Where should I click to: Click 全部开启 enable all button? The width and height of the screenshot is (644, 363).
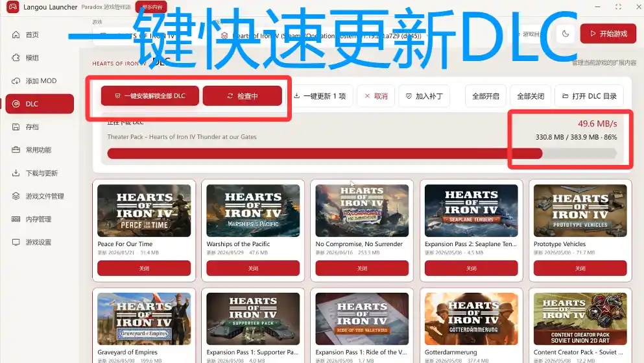tap(486, 96)
